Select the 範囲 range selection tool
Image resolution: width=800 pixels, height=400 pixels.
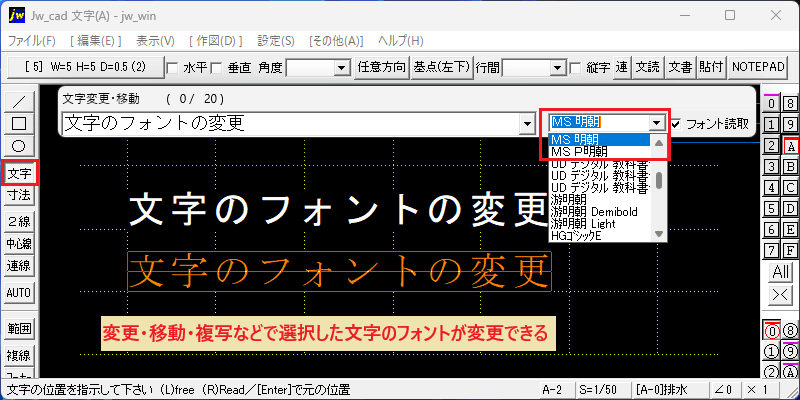click(19, 329)
